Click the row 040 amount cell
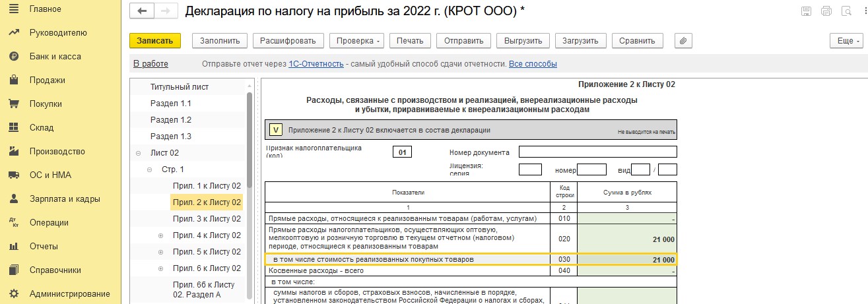The height and width of the screenshot is (304, 868). point(627,270)
